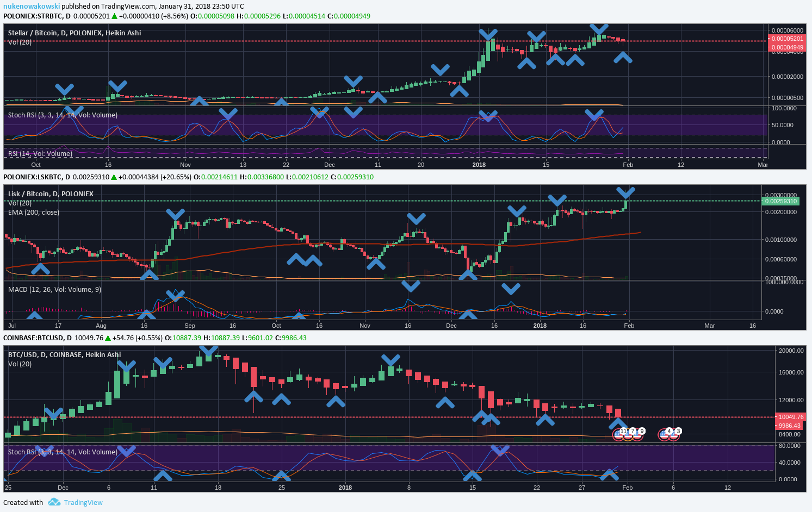
Task: Select Stoch RSI legend in BTC/USD chart
Action: [63, 452]
